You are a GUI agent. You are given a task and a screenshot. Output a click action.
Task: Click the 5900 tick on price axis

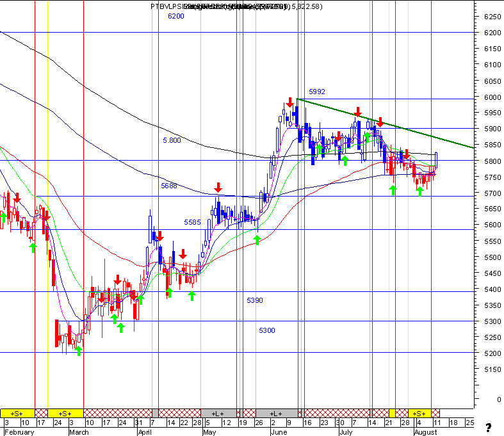pyautogui.click(x=492, y=129)
